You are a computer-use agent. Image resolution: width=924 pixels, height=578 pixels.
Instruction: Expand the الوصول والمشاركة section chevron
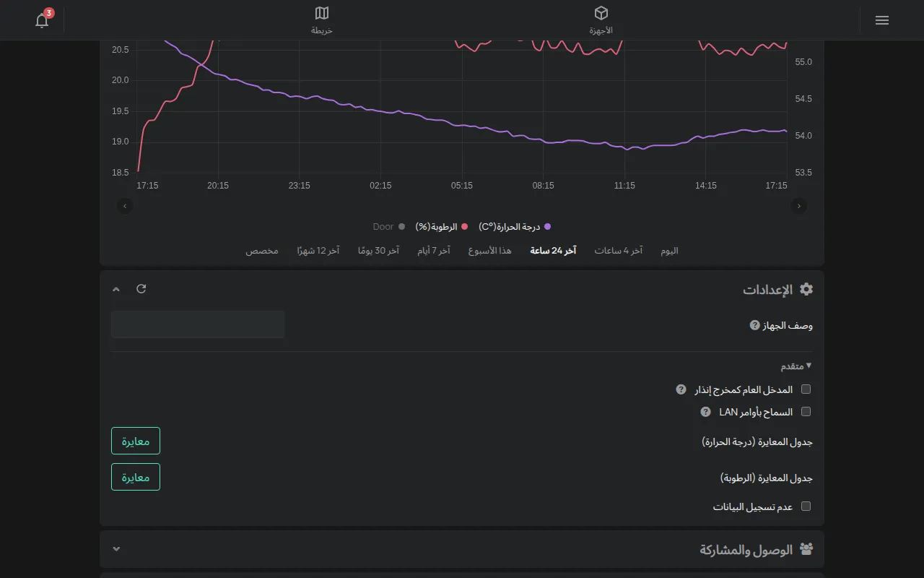tap(116, 549)
